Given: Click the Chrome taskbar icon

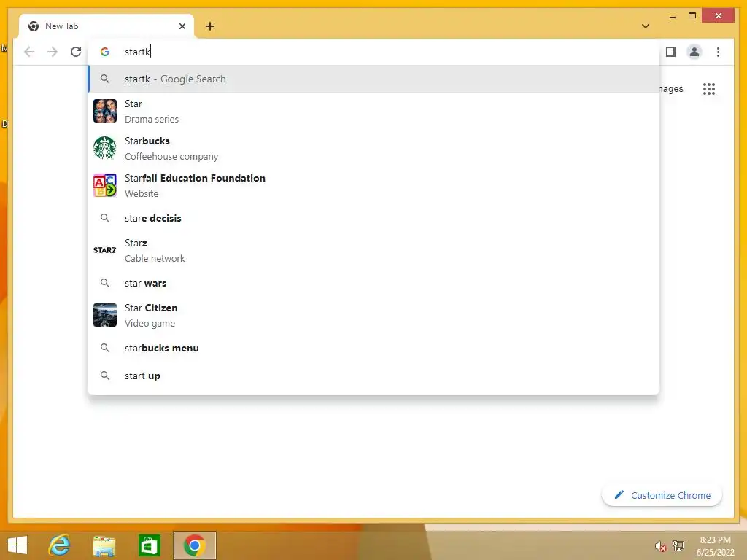Looking at the screenshot, I should (x=194, y=545).
